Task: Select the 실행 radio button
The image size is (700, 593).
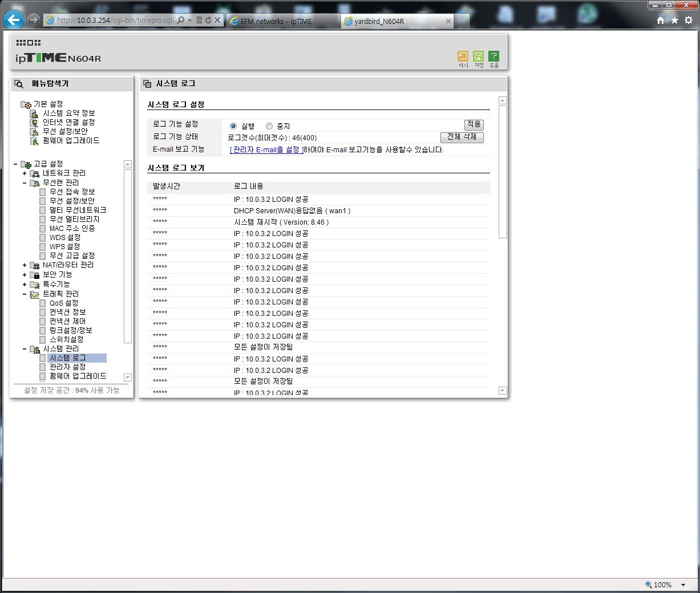Action: point(233,126)
